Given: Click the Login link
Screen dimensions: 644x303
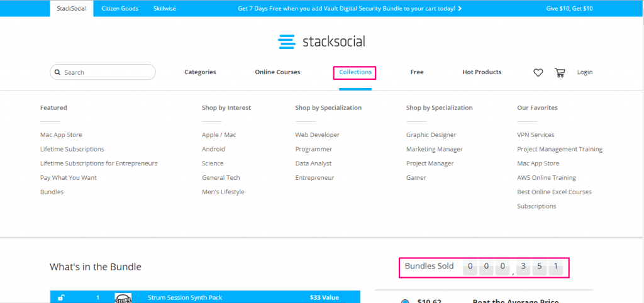Looking at the screenshot, I should pyautogui.click(x=585, y=72).
